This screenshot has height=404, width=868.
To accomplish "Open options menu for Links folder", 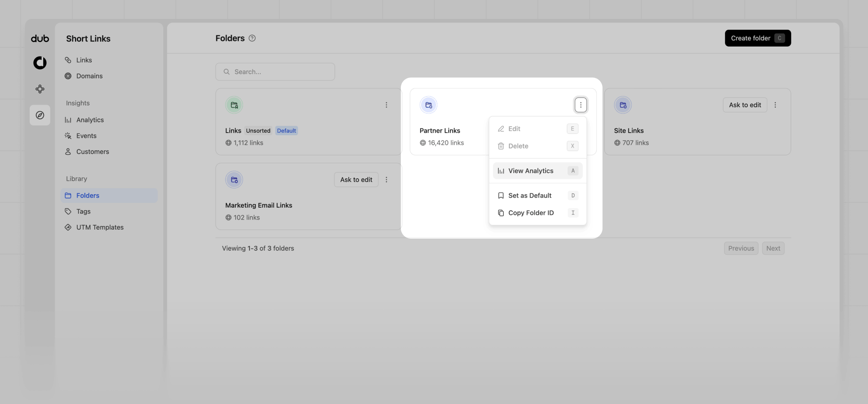I will tap(386, 105).
